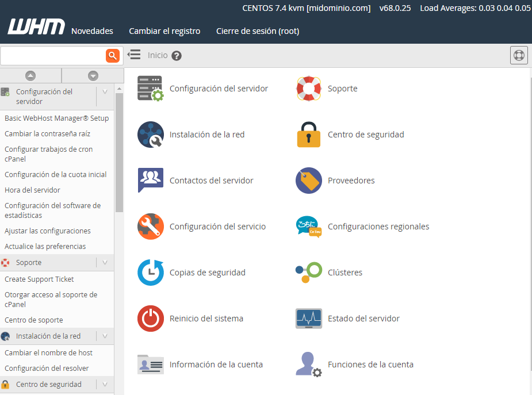Open Ajustar las configuraciones
The height and width of the screenshot is (395, 532).
(48, 231)
